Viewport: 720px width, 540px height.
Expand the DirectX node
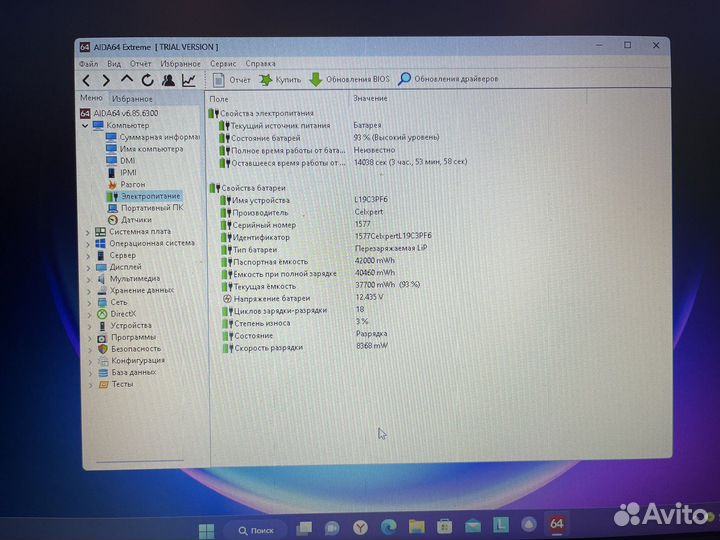(x=89, y=315)
